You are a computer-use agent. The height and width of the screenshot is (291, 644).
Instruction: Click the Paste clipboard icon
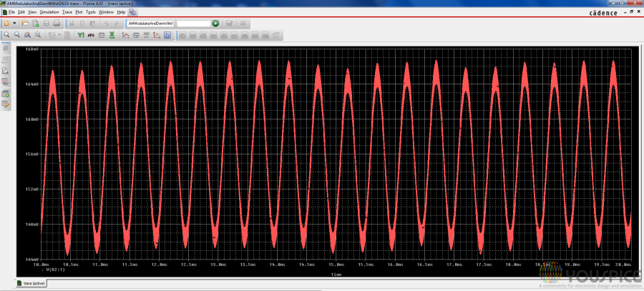click(92, 24)
